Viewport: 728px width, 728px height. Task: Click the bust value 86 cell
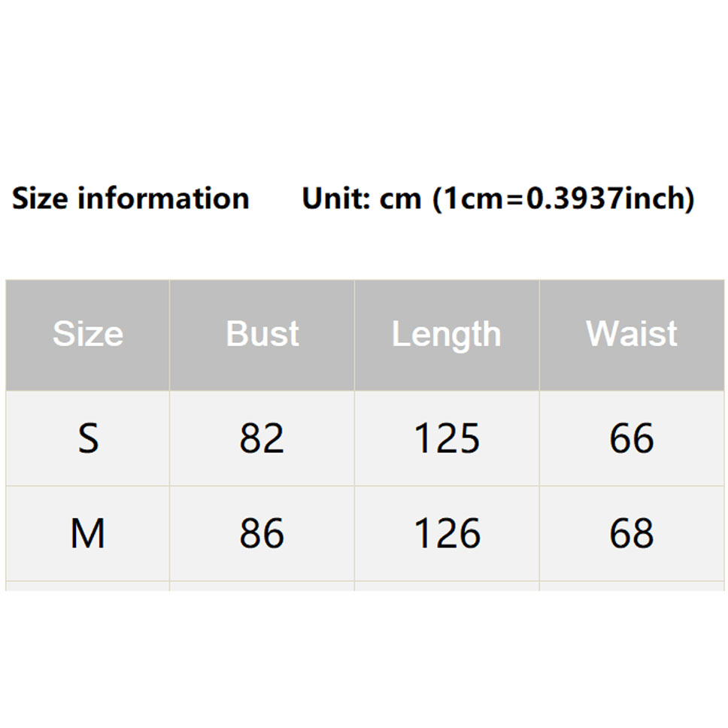click(x=262, y=533)
